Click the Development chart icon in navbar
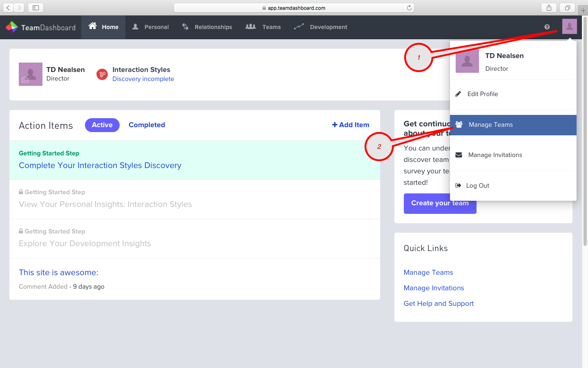Image resolution: width=588 pixels, height=368 pixels. click(299, 27)
